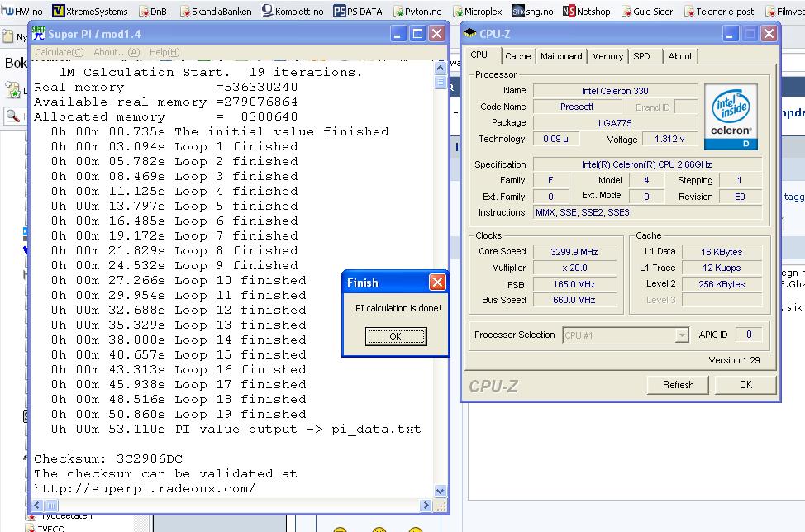Click the Code Name value Prescott

pyautogui.click(x=577, y=107)
